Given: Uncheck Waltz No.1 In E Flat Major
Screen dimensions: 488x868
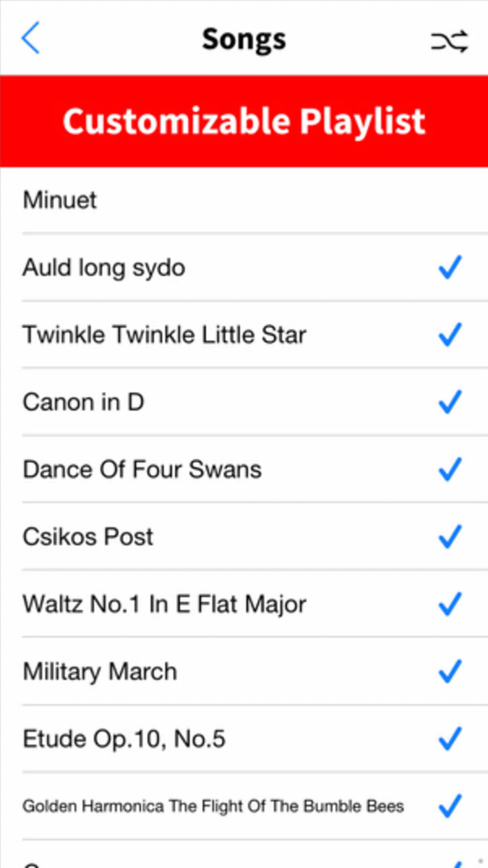Looking at the screenshot, I should [450, 604].
